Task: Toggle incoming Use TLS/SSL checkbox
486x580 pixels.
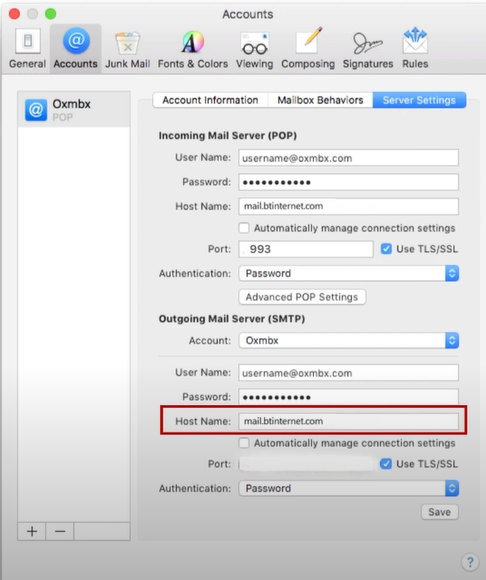Action: 386,249
